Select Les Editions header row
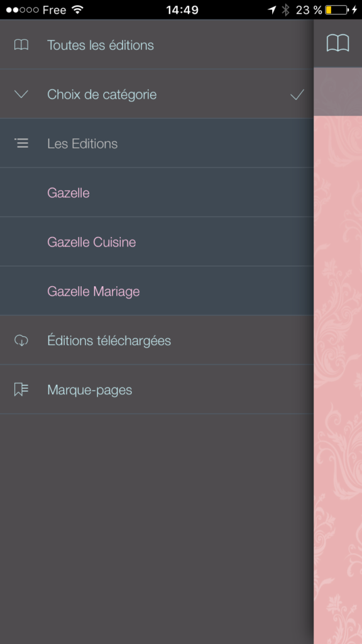Viewport: 362px width, 644px height. 156,143
